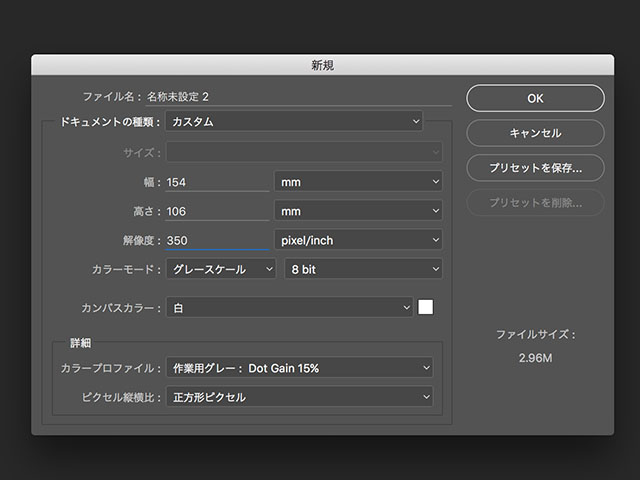The image size is (640, 480).
Task: Click the 新規 dialog title
Action: point(322,65)
